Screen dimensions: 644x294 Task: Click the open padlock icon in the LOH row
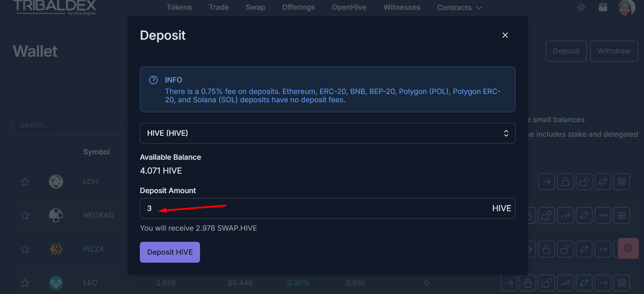point(584,182)
